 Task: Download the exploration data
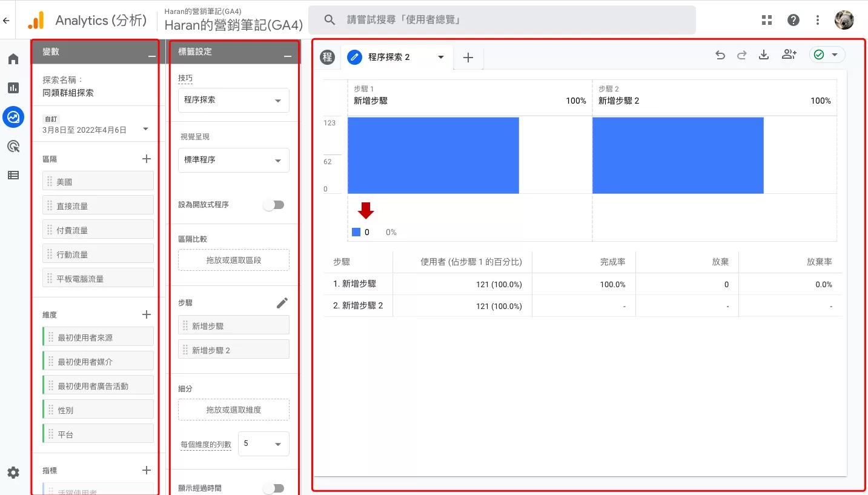[x=764, y=55]
